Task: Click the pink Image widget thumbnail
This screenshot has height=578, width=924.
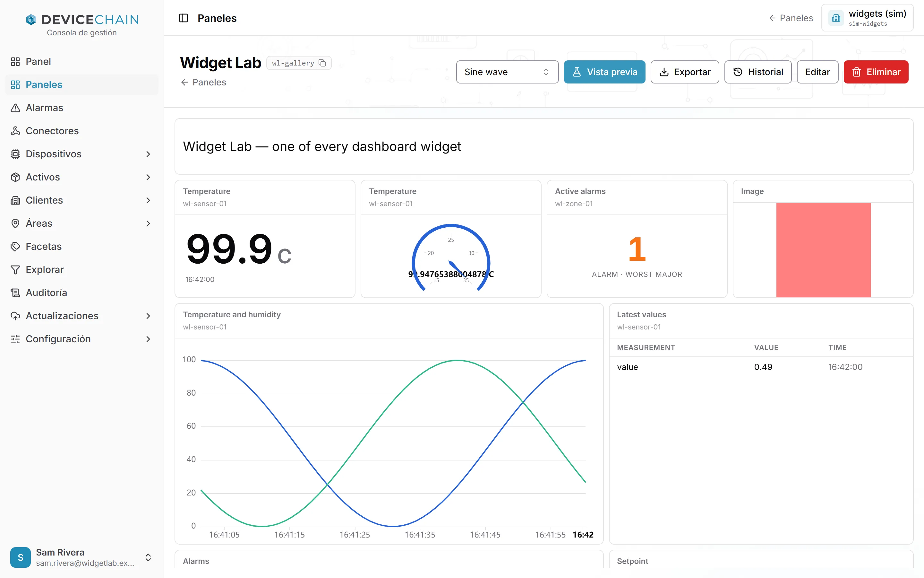Action: (x=823, y=250)
